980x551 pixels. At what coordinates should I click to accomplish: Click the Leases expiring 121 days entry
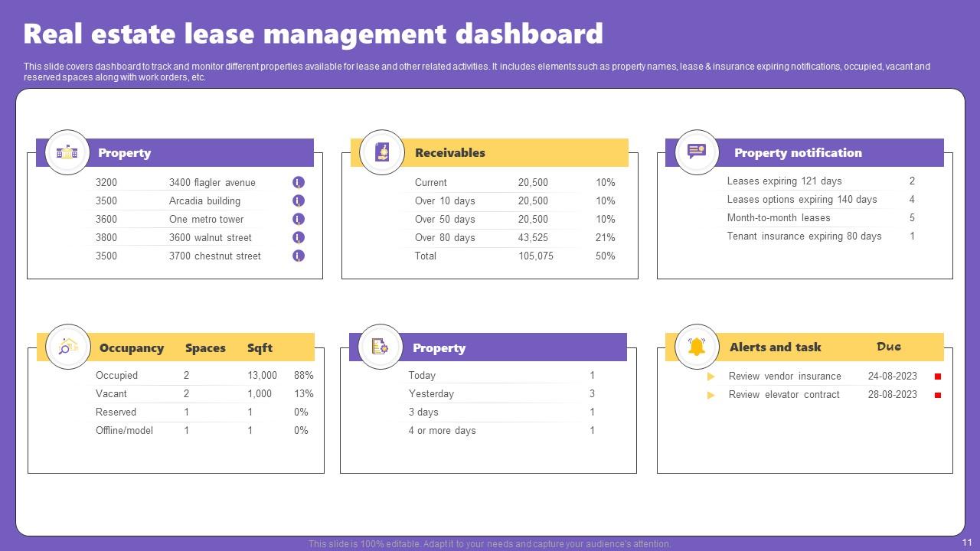click(784, 181)
